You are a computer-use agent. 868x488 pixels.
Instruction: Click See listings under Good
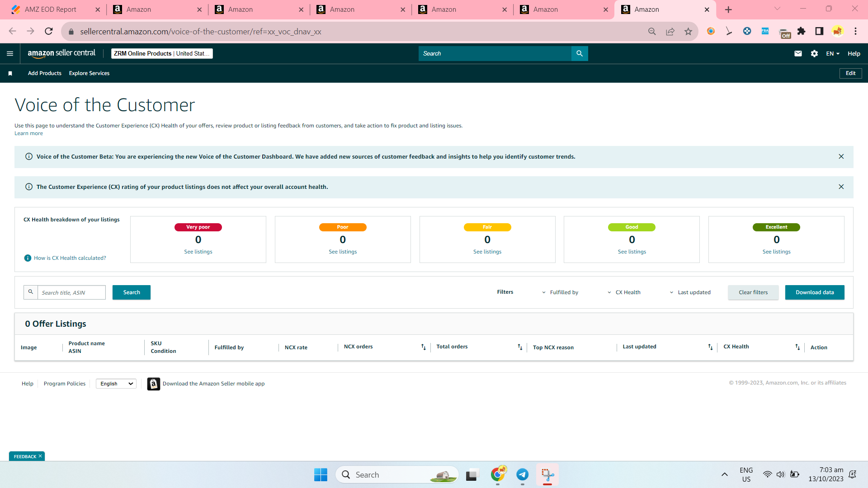point(632,252)
